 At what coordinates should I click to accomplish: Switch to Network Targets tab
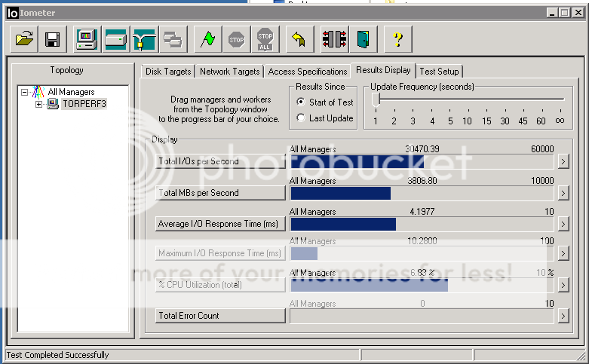(x=229, y=72)
